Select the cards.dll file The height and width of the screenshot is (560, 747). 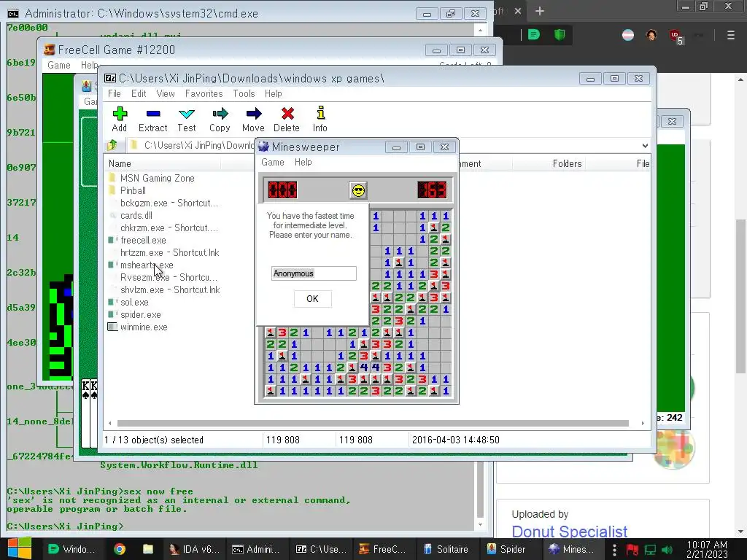pos(131,215)
